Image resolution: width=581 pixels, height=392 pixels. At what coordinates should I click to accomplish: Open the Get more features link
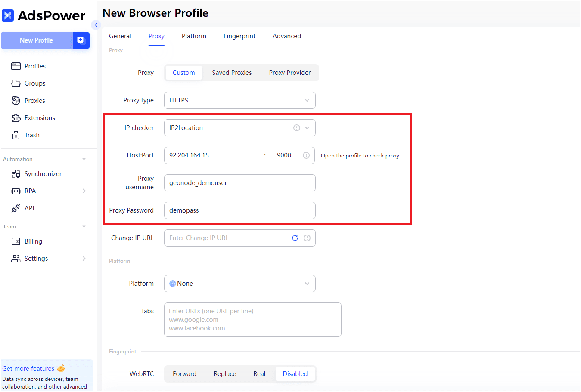click(x=29, y=368)
